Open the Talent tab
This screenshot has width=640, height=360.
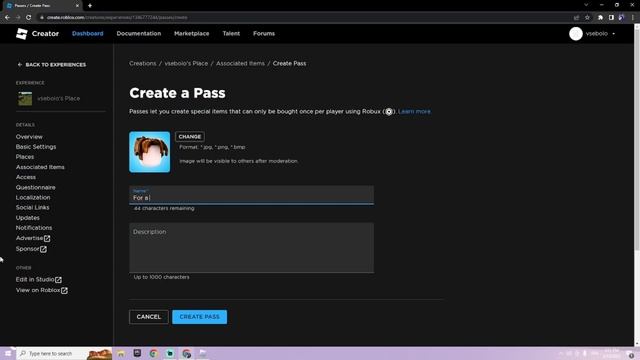[x=231, y=33]
